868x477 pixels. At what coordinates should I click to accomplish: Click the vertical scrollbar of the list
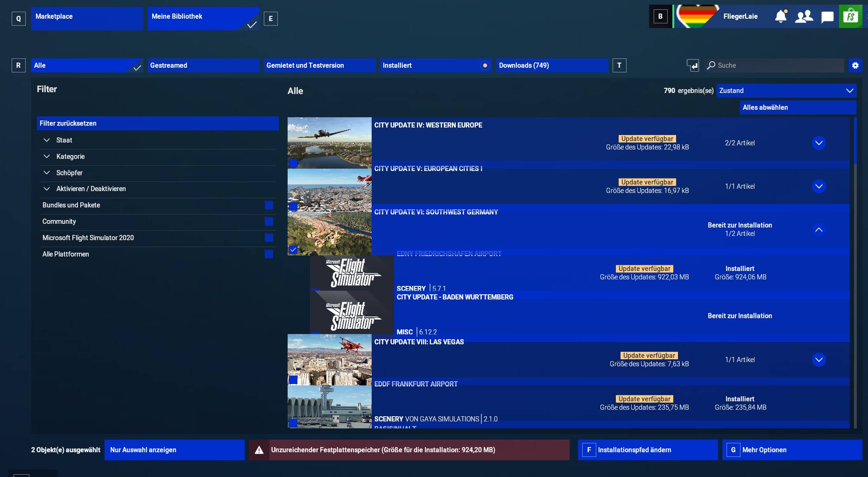(855, 140)
